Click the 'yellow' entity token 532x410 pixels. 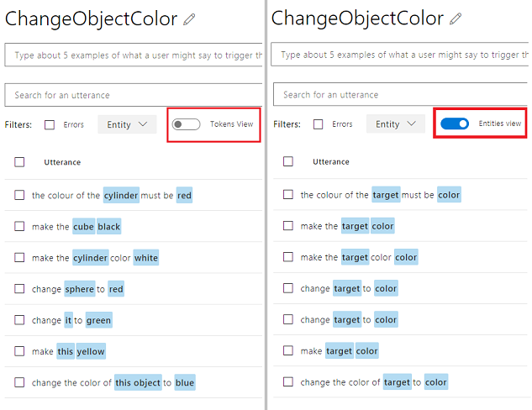coord(91,352)
